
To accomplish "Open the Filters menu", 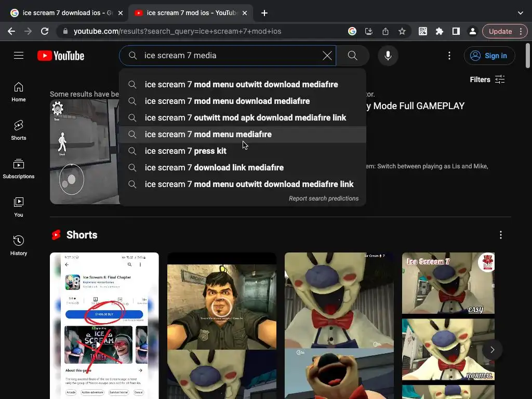I will pos(487,79).
